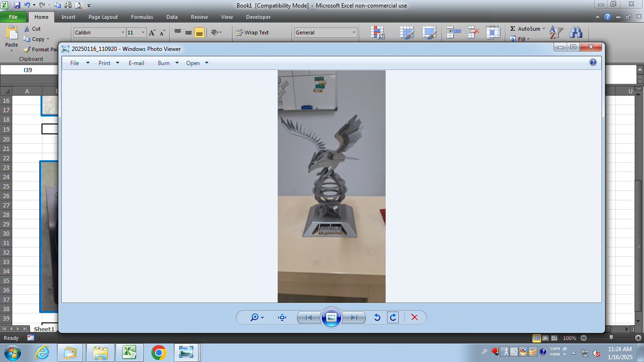The width and height of the screenshot is (644, 362).
Task: Open the zoom magnifier control in Photo Viewer
Action: click(x=257, y=317)
